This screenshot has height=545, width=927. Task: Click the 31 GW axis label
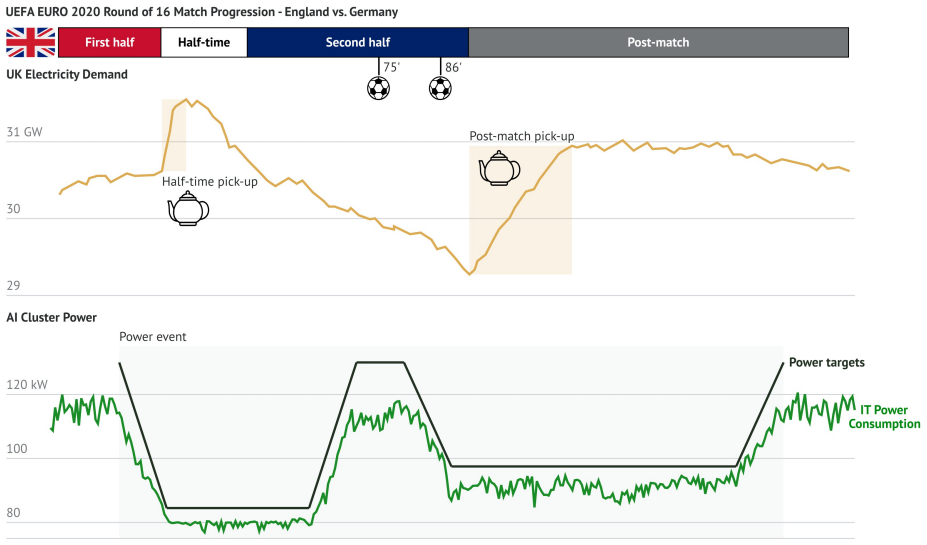(x=24, y=132)
